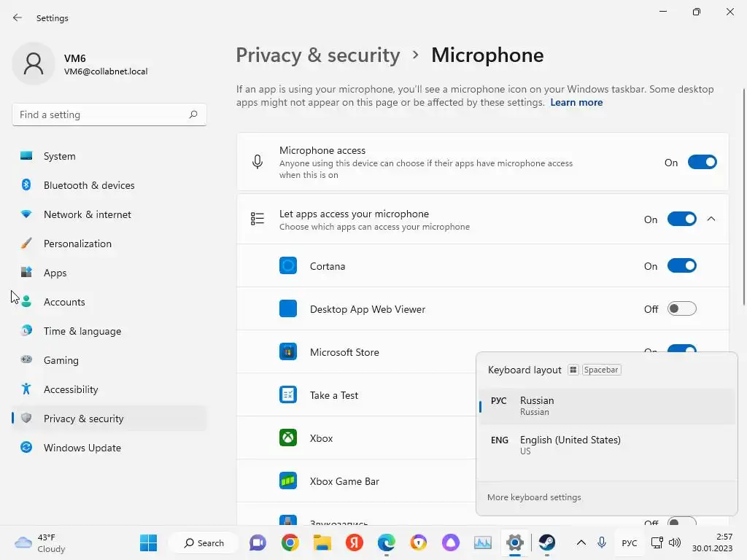Enable microphone for Desktop App Web Viewer
This screenshot has width=747, height=560.
682,308
